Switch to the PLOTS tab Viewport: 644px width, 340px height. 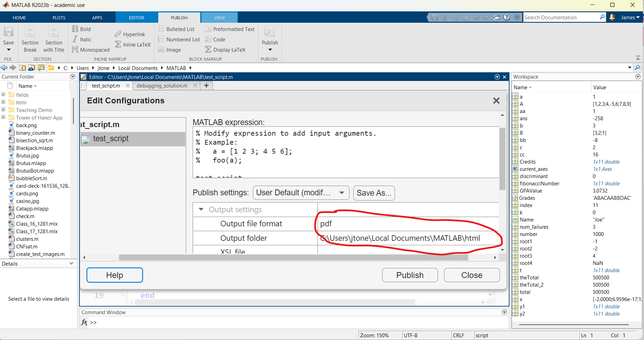tap(59, 18)
